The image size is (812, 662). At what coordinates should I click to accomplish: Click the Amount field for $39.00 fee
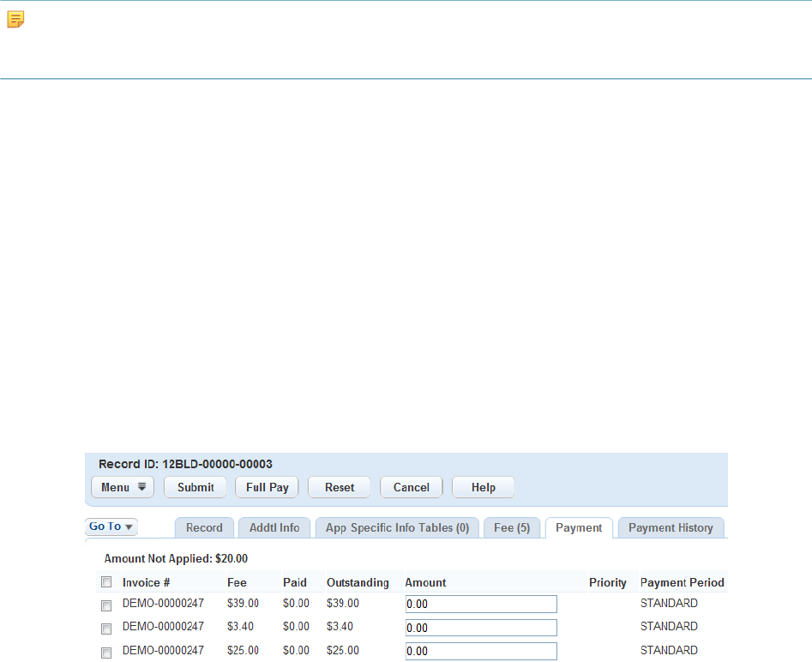click(481, 604)
